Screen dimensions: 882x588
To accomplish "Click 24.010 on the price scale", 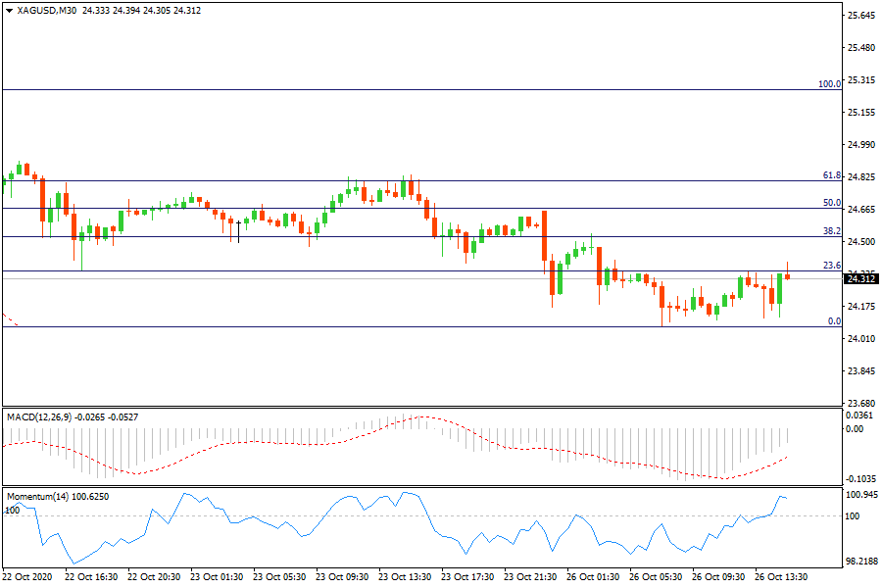I will pos(860,339).
